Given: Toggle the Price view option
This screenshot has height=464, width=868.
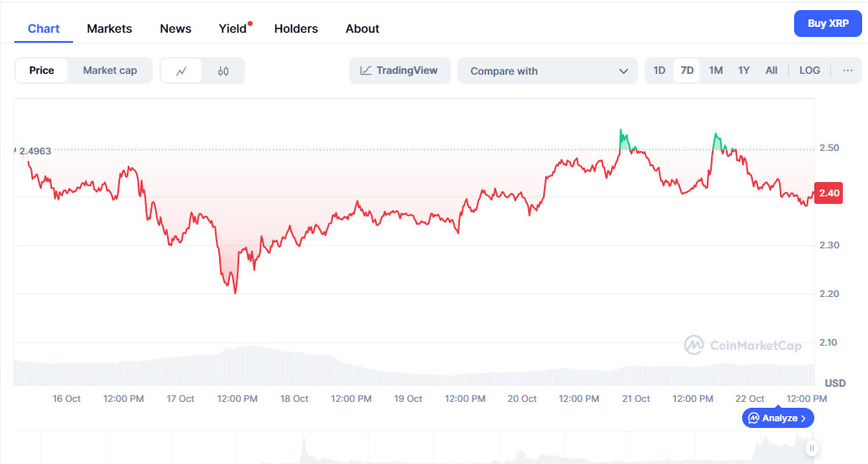Looking at the screenshot, I should point(41,70).
